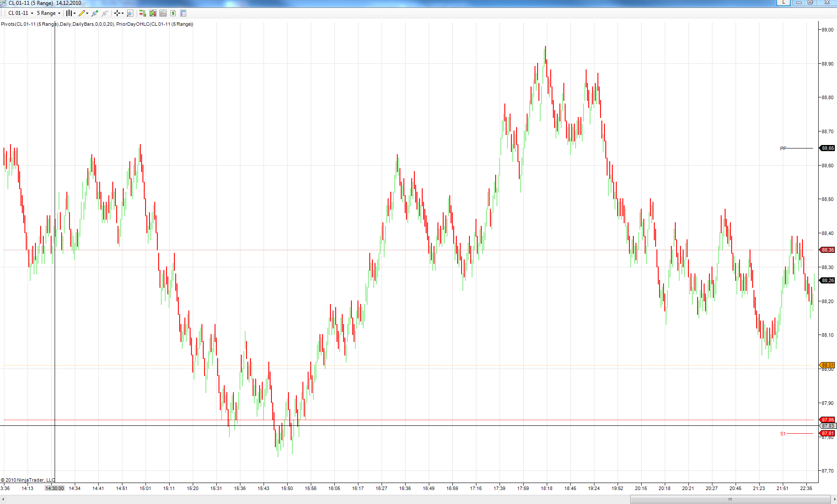Open the chart trader icon
Image resolution: width=837 pixels, height=504 pixels.
[142, 13]
